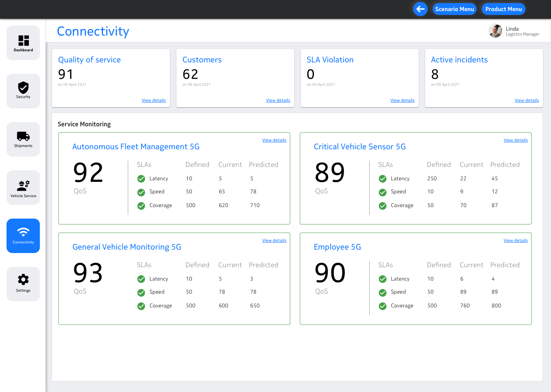This screenshot has height=392, width=551.
Task: Click the 92 QoS score
Action: 88,173
